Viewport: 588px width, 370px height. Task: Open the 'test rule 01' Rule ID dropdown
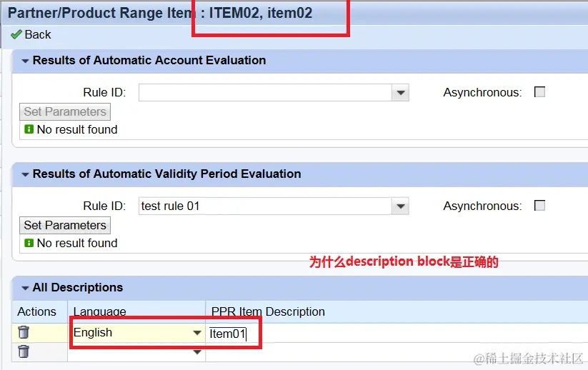coord(400,206)
